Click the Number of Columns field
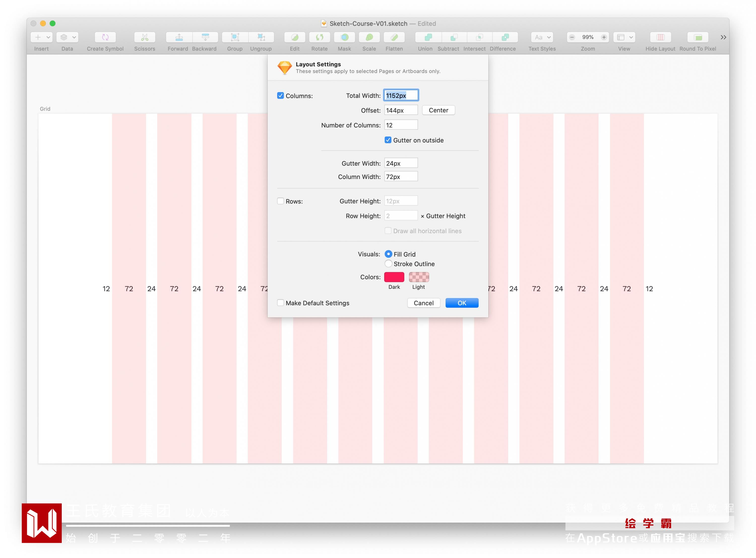This screenshot has height=558, width=756. pos(401,125)
